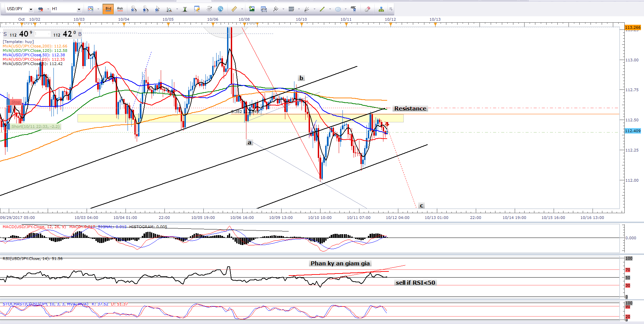Click the Andrews pitchfork tool icon
Screen dimensions: 644x324
[276, 9]
